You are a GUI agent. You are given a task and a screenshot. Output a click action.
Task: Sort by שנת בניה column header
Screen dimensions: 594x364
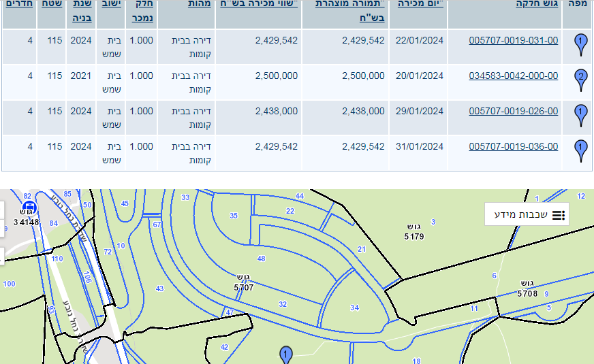[82, 11]
